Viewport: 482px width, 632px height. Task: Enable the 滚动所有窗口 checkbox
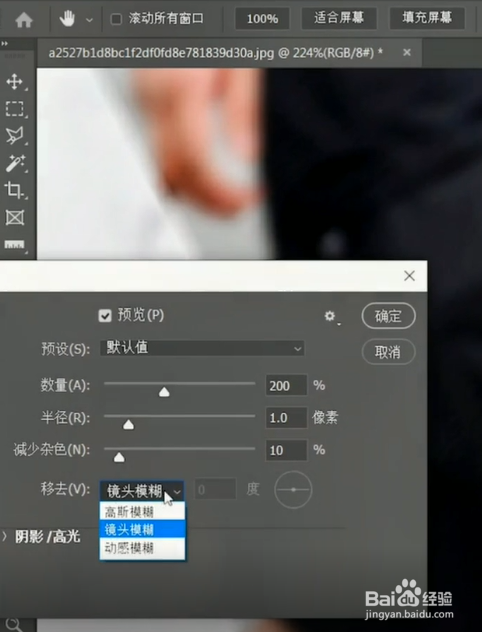click(116, 19)
